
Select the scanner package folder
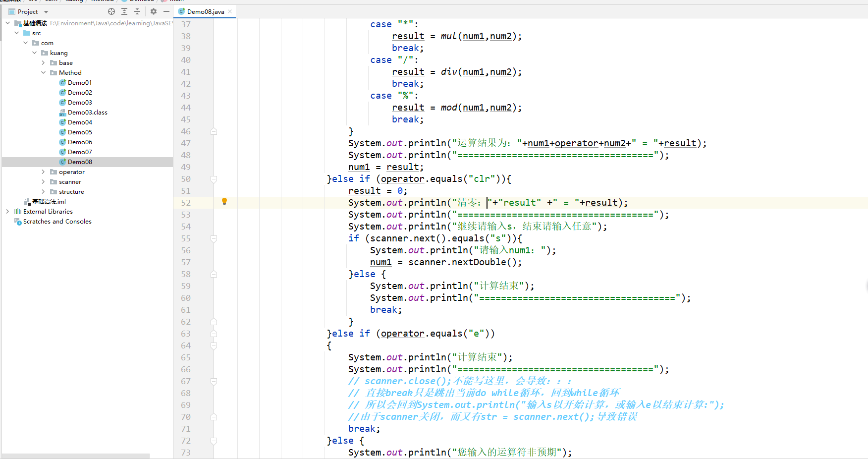70,182
